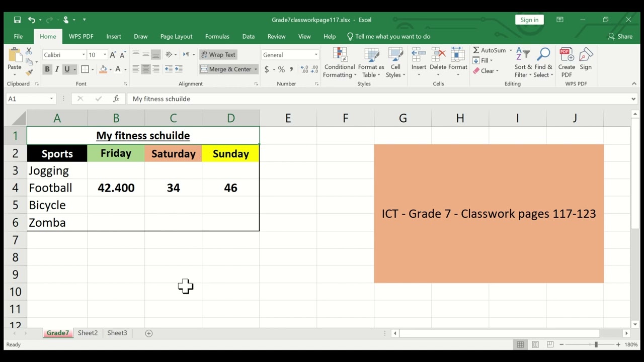Center text horizontally
Viewport: 644px width, 362px height.
146,69
